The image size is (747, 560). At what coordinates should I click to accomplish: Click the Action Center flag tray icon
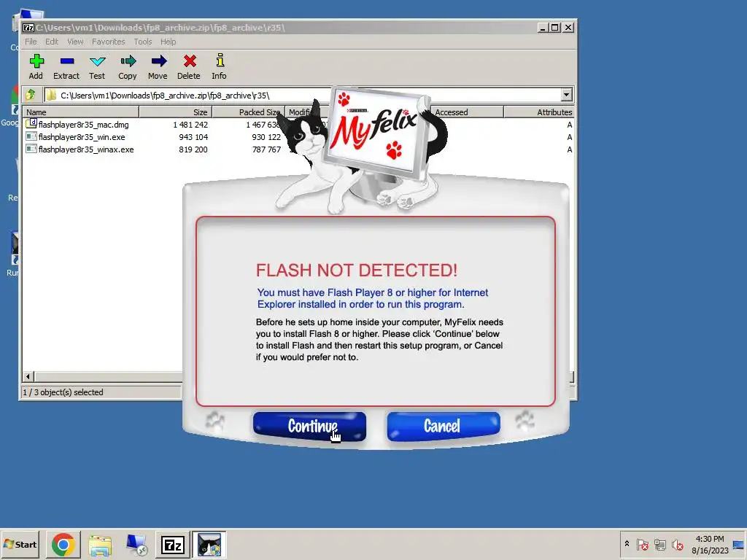tap(642, 544)
